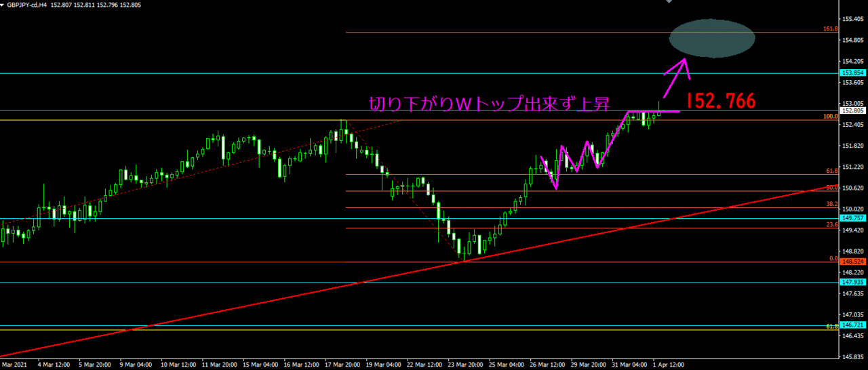Click the white 152.805 current price tag

coord(852,110)
